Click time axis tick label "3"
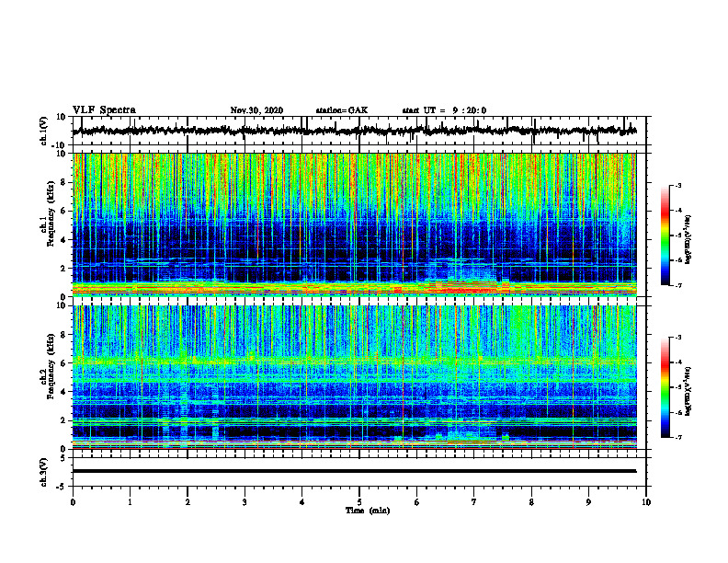The width and height of the screenshot is (728, 563). point(245,502)
